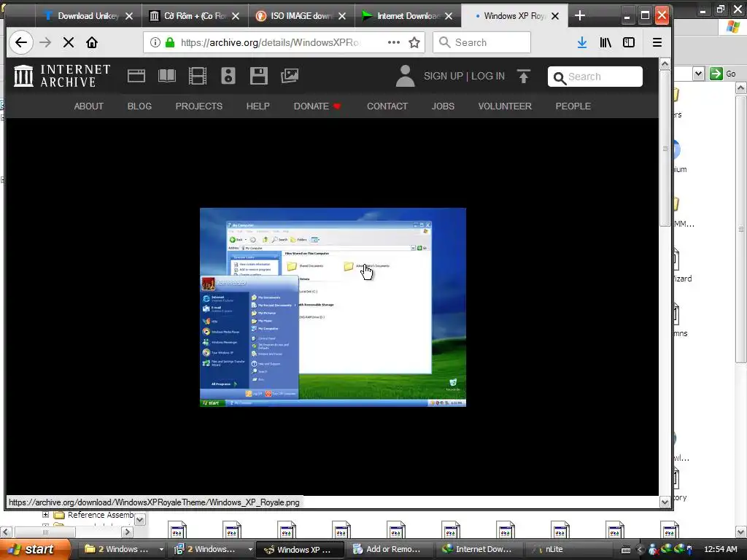Switch to the ISO IMAGE download tab
This screenshot has height=560, width=747.
(301, 16)
